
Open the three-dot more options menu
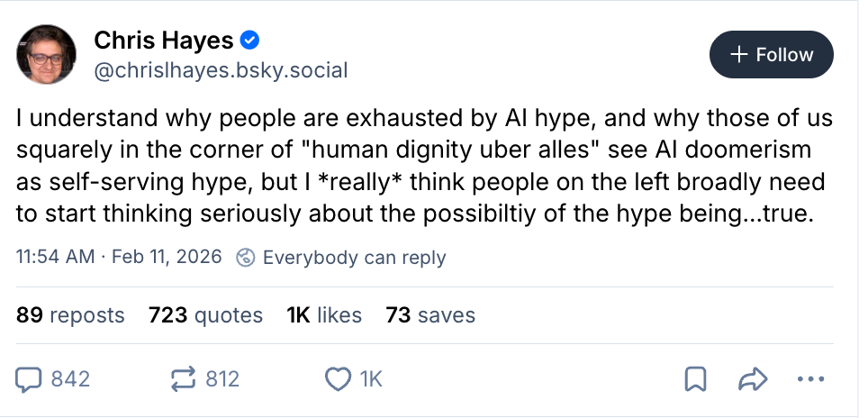coord(810,379)
